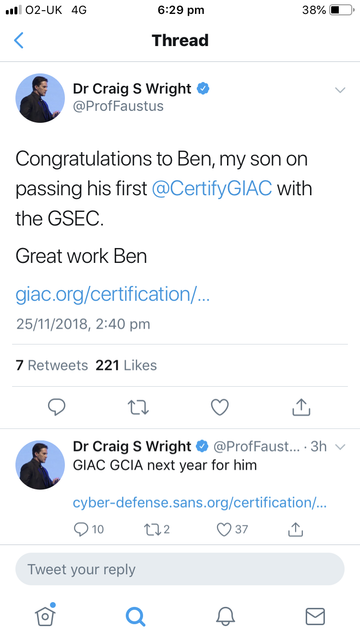The height and width of the screenshot is (640, 360).
Task: Open reply icon showing 10 replies
Action: [89, 529]
